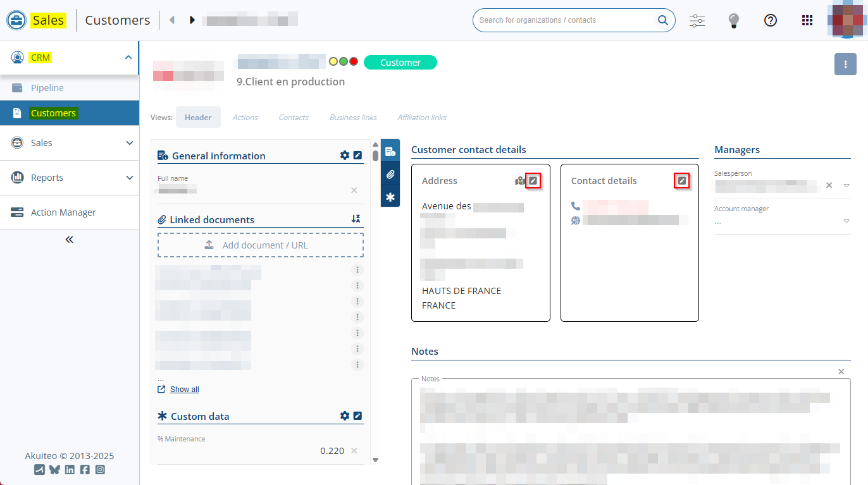Open the app grid launcher icon
This screenshot has height=485, width=868.
[807, 20]
